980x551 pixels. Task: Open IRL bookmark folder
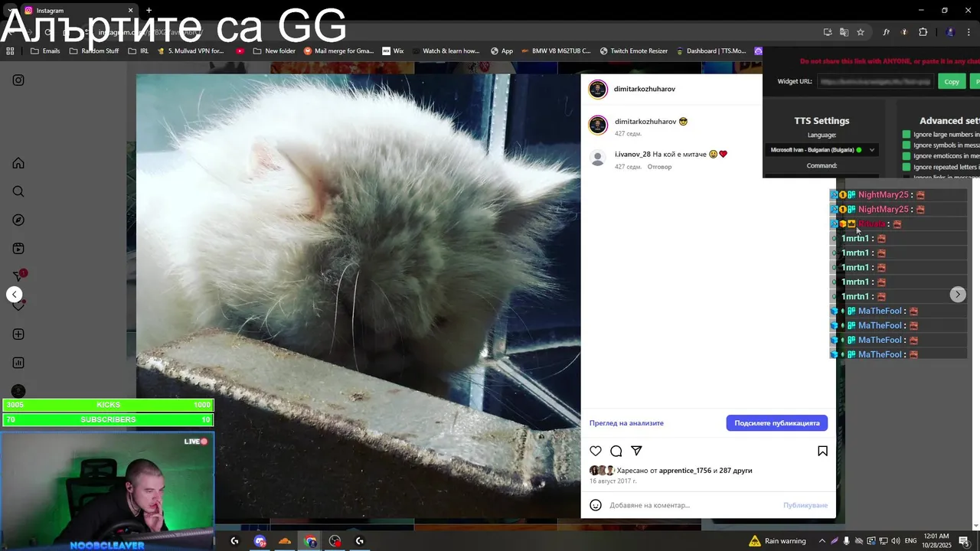[139, 51]
